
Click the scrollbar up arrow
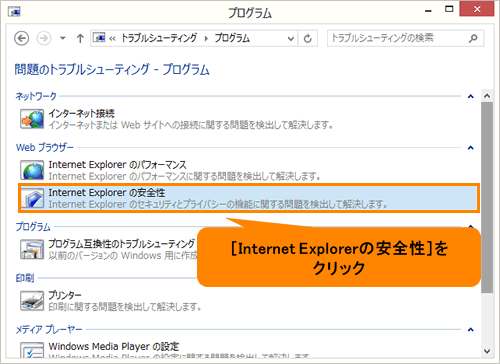click(x=487, y=96)
